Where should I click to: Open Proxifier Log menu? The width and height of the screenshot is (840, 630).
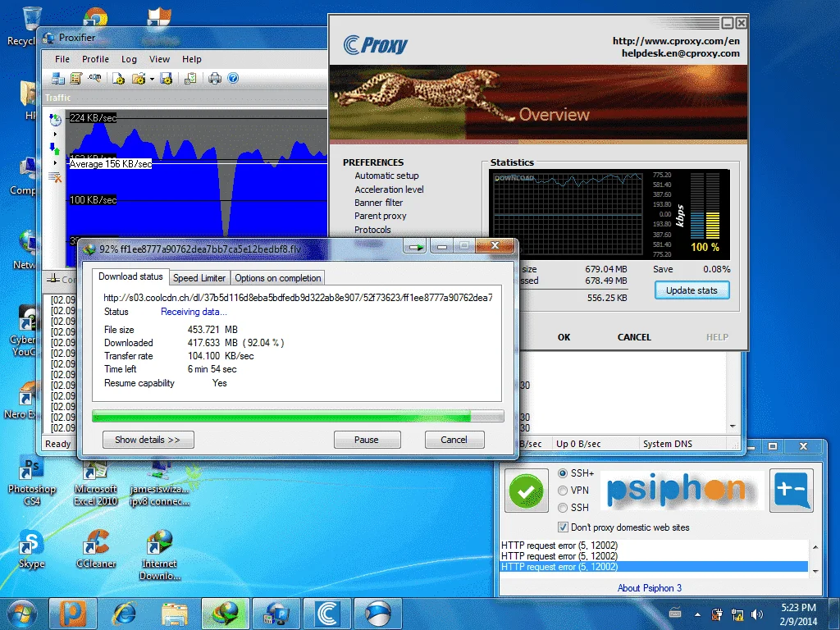pos(129,59)
